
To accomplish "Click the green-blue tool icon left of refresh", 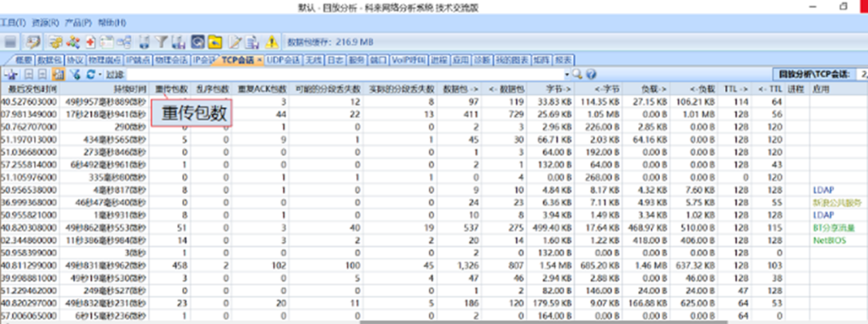I will click(x=76, y=74).
